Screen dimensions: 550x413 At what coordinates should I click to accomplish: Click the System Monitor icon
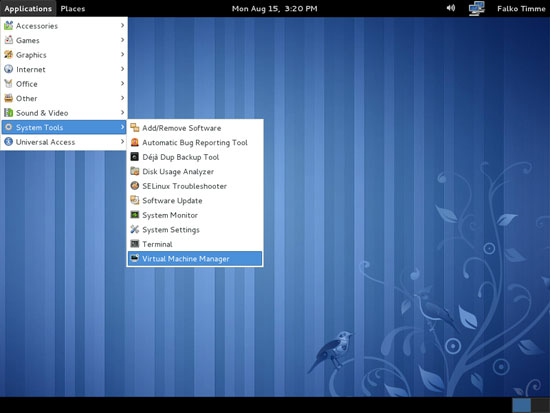(135, 215)
